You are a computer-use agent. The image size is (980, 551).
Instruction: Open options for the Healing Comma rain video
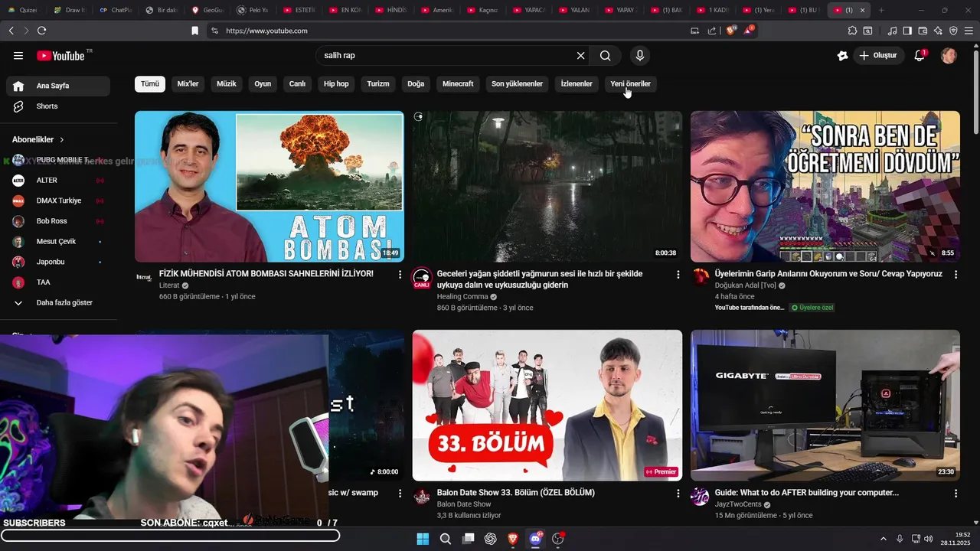[x=678, y=274]
